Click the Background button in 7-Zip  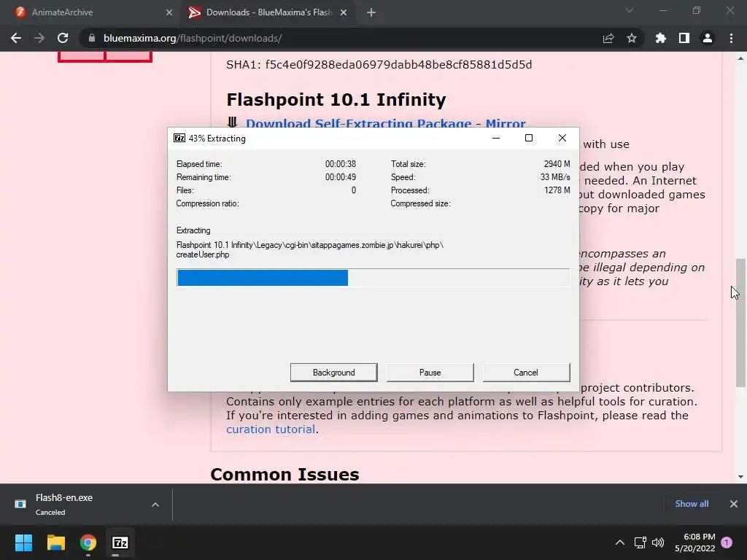coord(334,373)
